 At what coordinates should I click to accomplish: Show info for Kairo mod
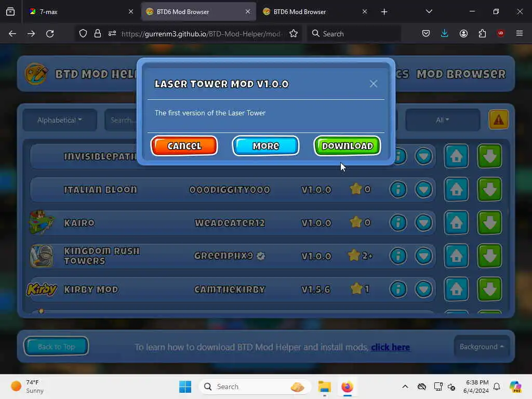point(398,222)
